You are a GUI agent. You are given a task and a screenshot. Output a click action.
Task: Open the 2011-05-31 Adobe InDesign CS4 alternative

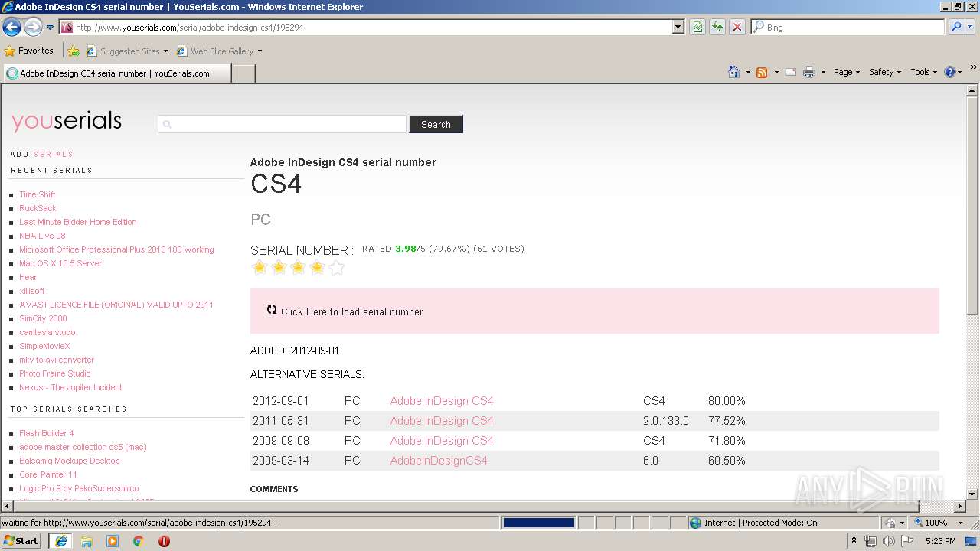442,421
